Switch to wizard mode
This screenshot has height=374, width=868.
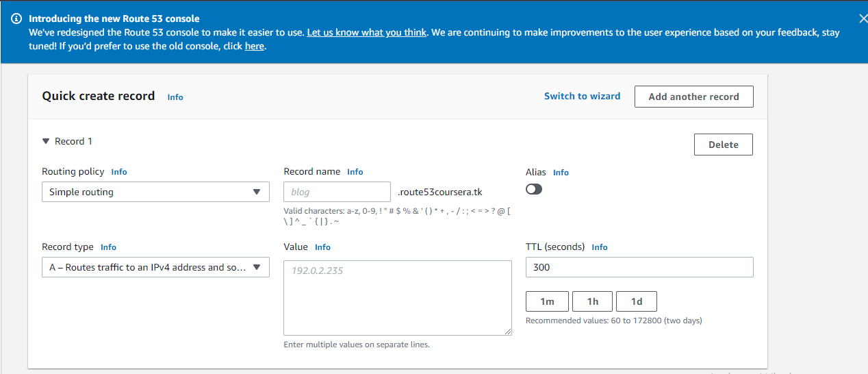click(x=582, y=96)
